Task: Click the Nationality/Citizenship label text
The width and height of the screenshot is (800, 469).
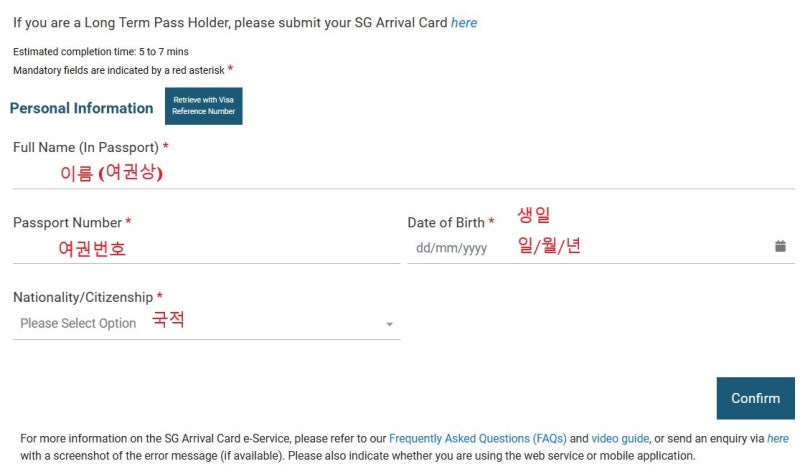Action: [x=83, y=297]
